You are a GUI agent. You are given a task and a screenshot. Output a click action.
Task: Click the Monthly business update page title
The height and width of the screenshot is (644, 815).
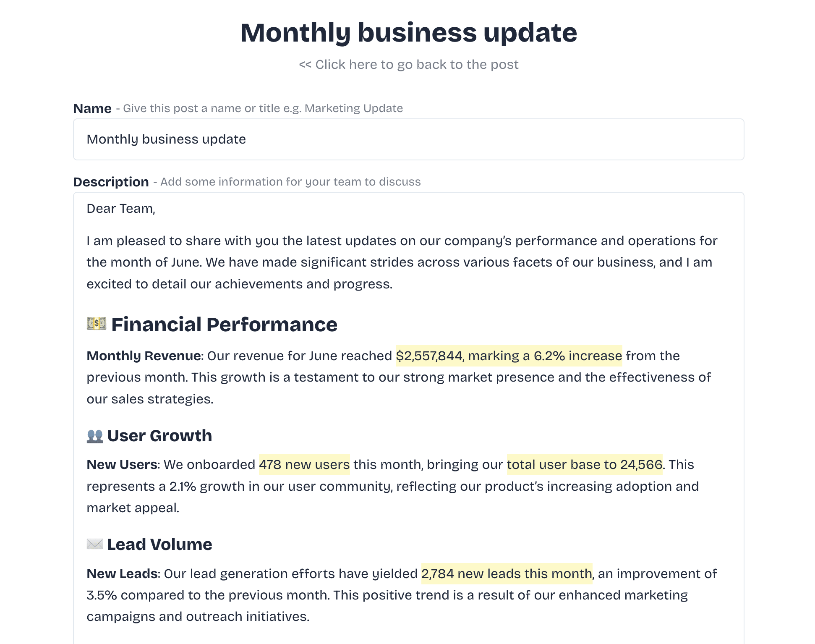tap(408, 33)
